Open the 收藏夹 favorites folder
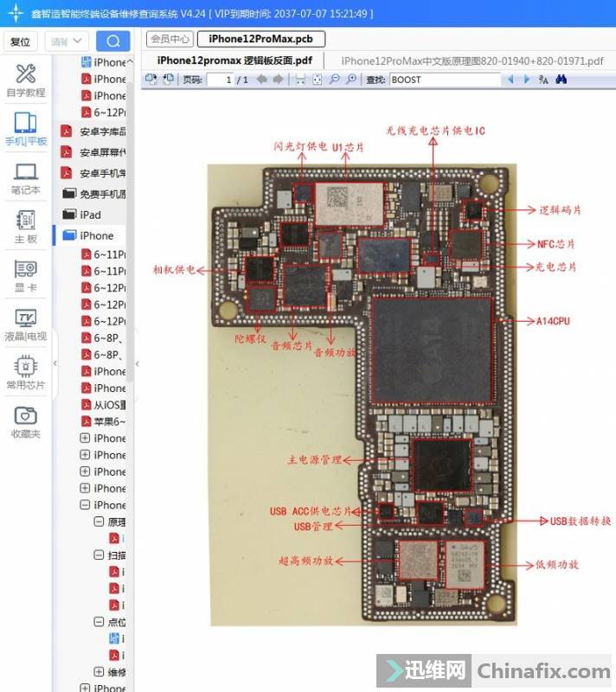The height and width of the screenshot is (692, 616). (26, 422)
